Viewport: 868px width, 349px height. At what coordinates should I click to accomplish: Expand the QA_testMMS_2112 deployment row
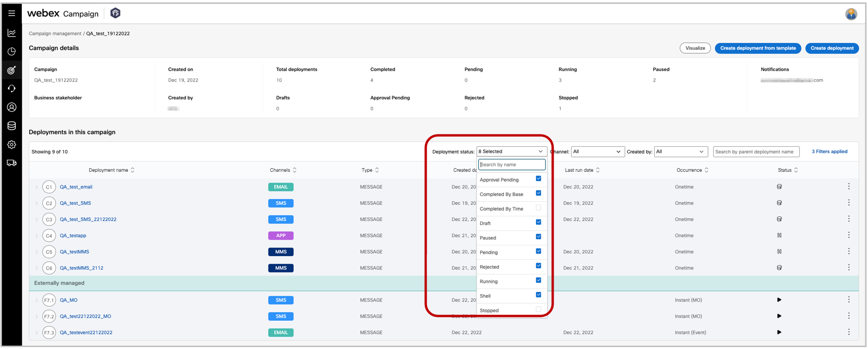(x=36, y=268)
